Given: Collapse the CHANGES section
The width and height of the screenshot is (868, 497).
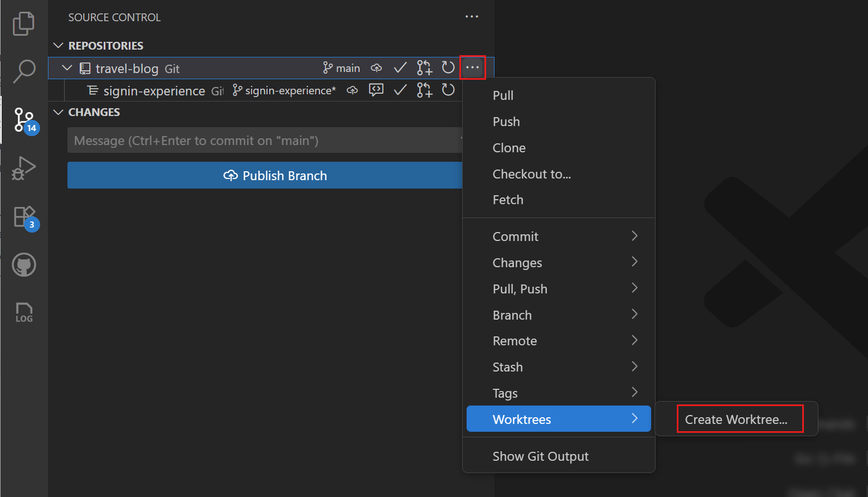Looking at the screenshot, I should [x=59, y=112].
